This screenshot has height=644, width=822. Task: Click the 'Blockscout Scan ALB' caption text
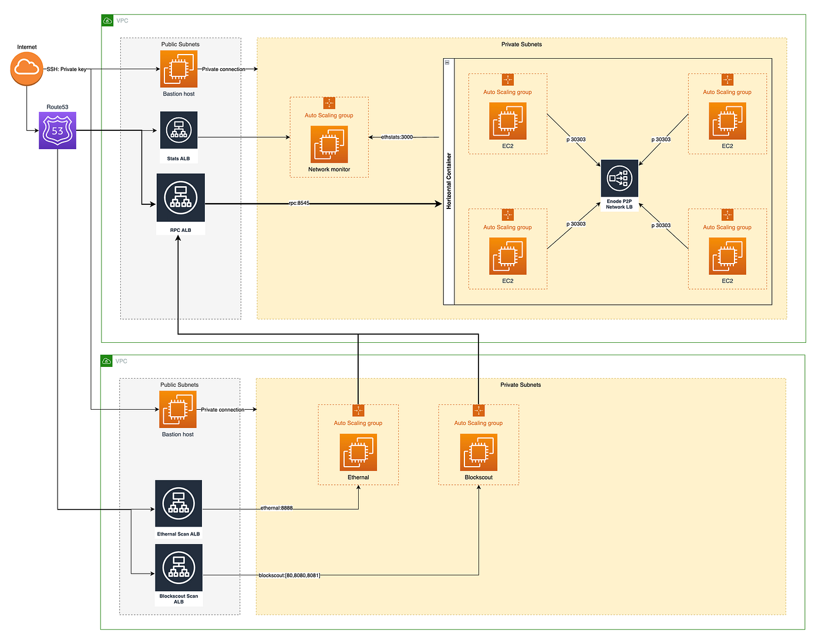pyautogui.click(x=178, y=599)
